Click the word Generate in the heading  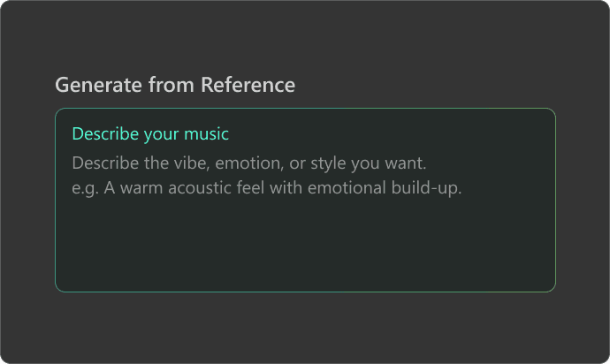point(98,85)
